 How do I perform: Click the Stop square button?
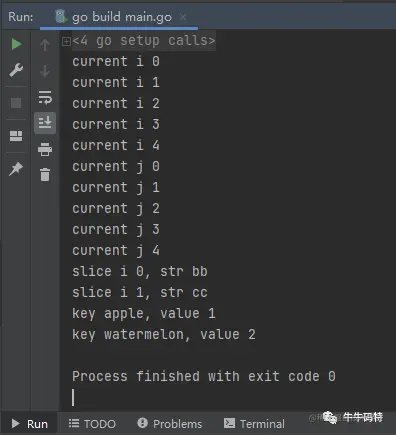tap(16, 103)
